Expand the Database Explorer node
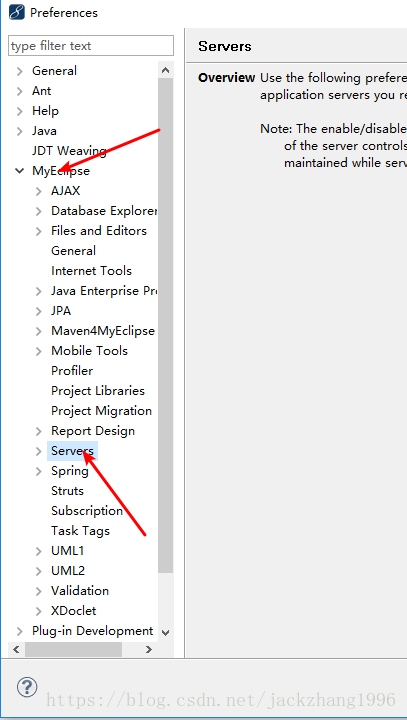This screenshot has height=720, width=407. click(x=39, y=211)
